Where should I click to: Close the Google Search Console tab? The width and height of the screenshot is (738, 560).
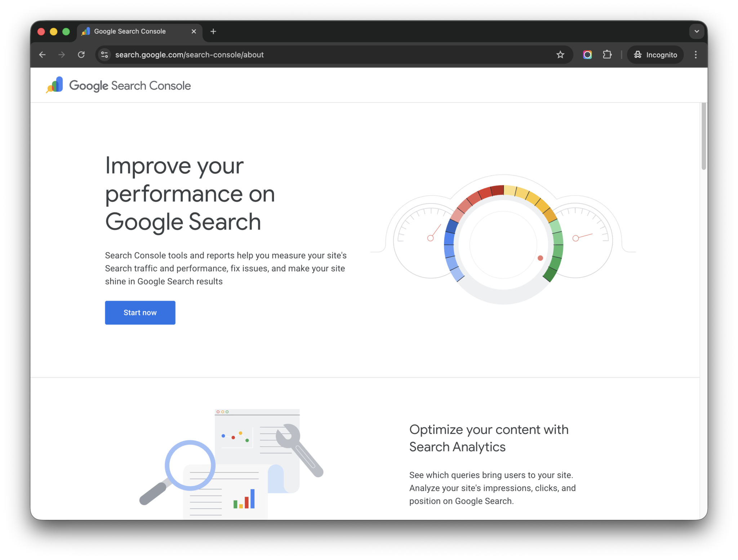click(194, 31)
